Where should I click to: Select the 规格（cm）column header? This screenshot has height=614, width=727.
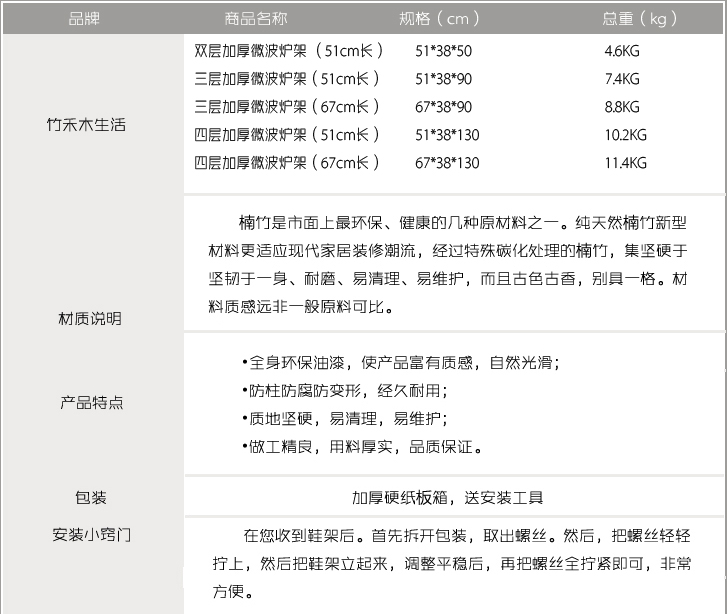coord(440,18)
